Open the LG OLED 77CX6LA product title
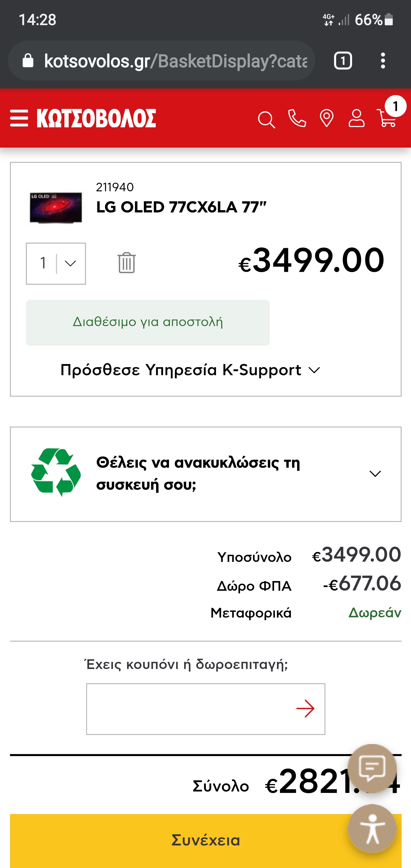This screenshot has height=868, width=411. (x=181, y=207)
